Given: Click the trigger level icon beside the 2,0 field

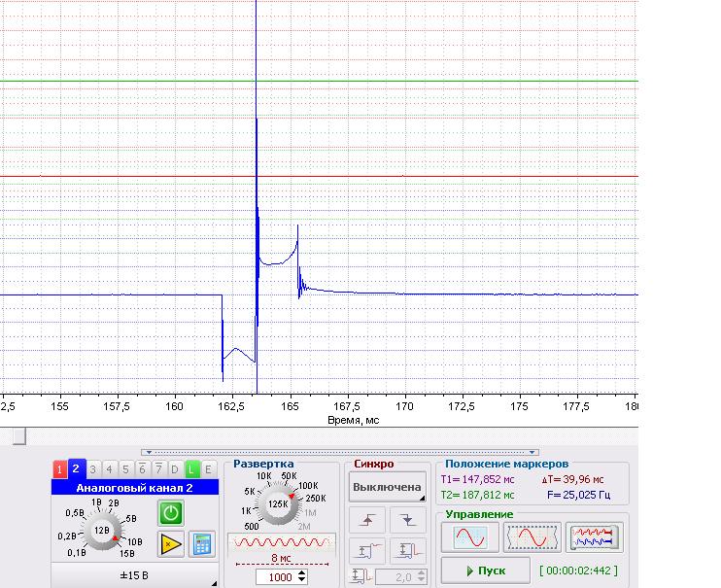Looking at the screenshot, I should pos(360,576).
